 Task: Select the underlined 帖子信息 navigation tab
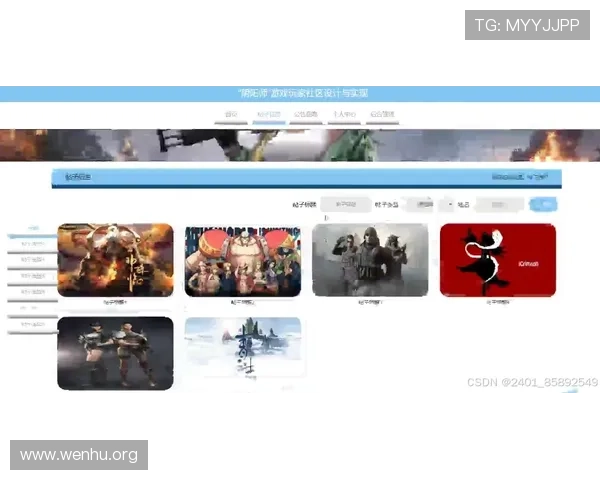(x=268, y=115)
